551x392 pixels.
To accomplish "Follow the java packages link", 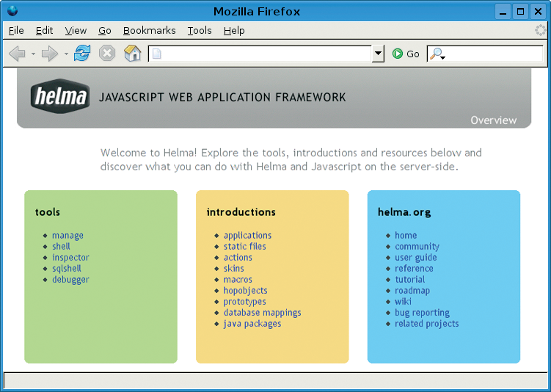I will [x=252, y=324].
